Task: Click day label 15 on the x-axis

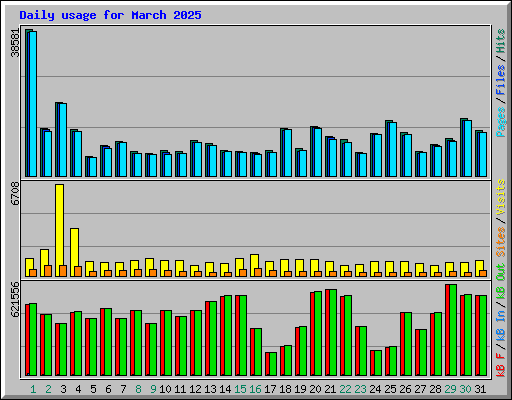Action: (x=240, y=389)
